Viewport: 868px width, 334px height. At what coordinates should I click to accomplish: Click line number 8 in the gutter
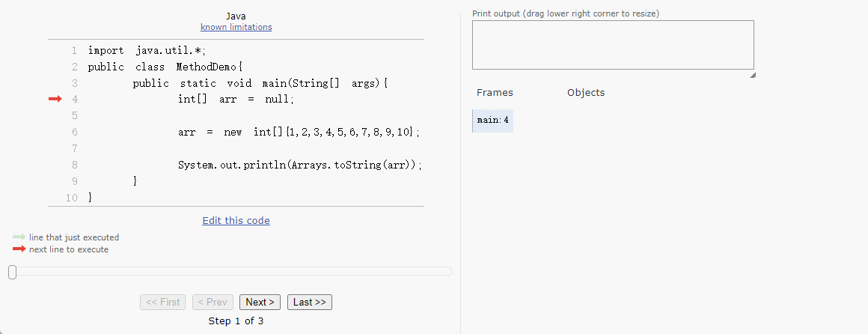coord(75,165)
